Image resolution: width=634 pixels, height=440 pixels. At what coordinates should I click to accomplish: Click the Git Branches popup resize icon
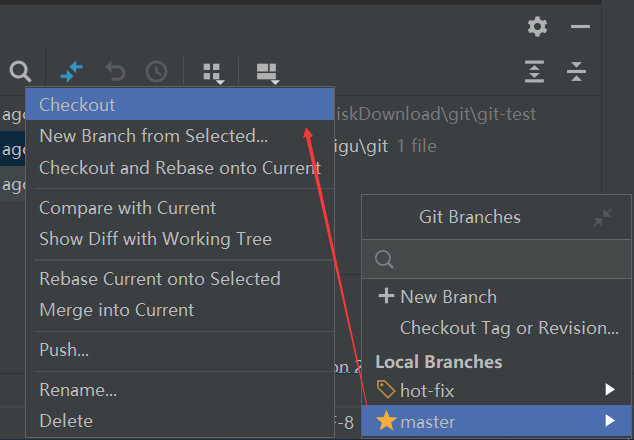602,217
